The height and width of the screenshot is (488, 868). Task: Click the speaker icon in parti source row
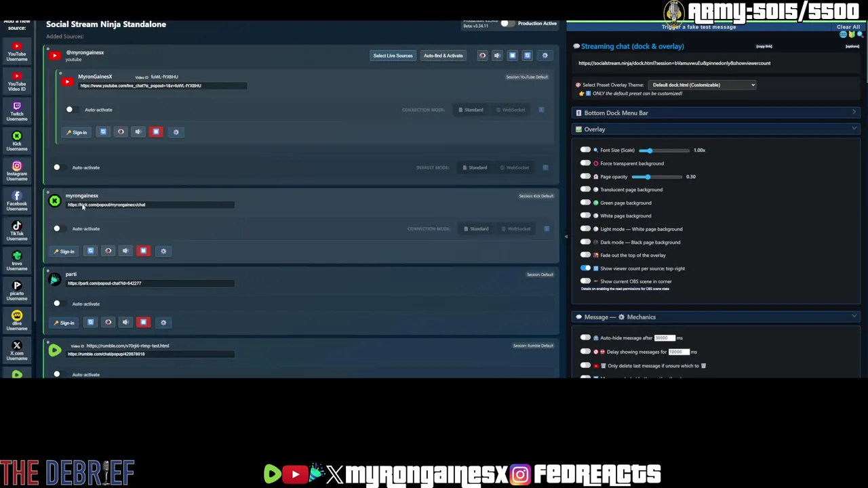point(125,322)
